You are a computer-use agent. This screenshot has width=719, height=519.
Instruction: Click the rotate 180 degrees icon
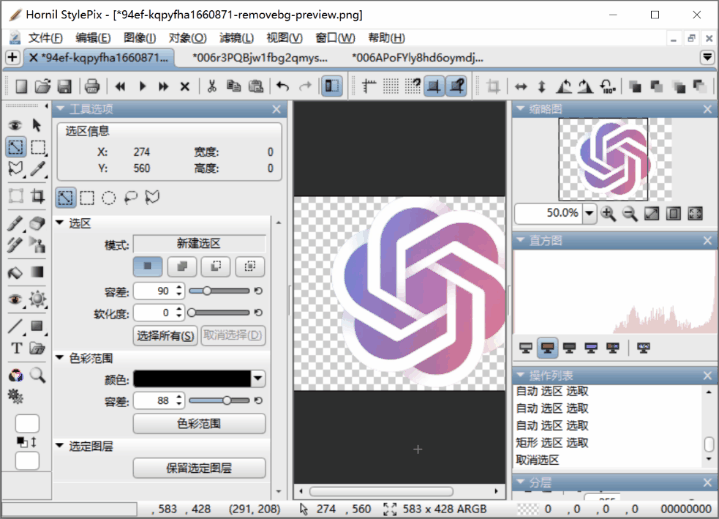point(608,86)
